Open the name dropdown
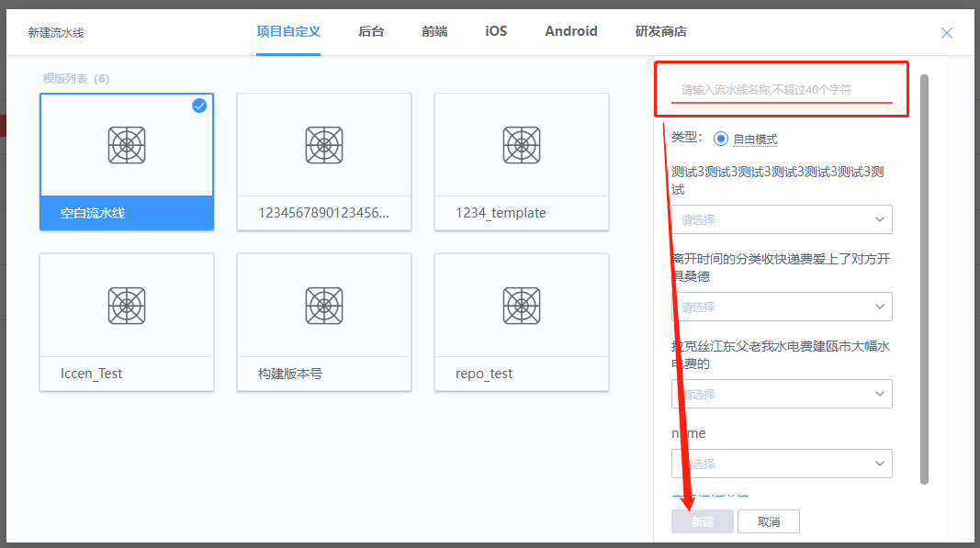Screen dimensions: 980x548 point(782,464)
